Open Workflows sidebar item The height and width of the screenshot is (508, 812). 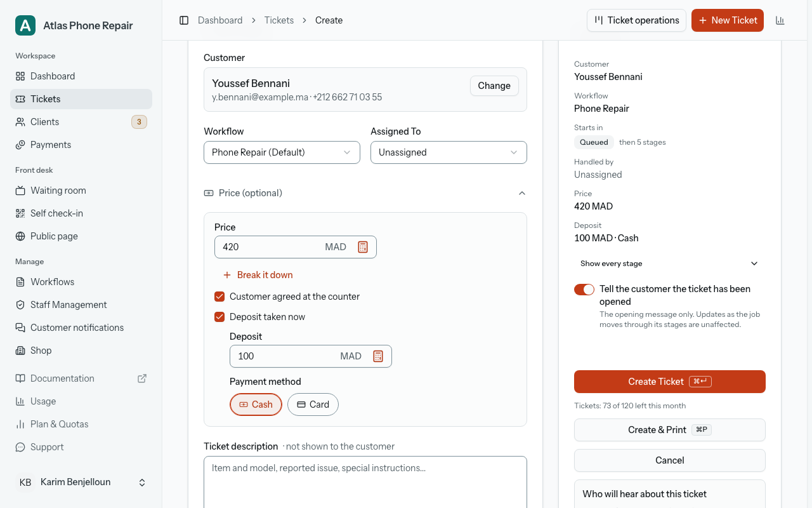click(81, 282)
